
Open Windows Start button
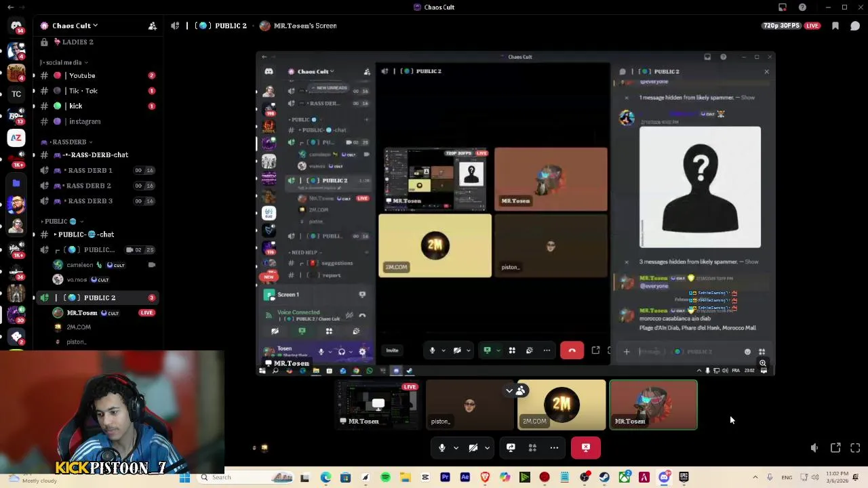[184, 477]
